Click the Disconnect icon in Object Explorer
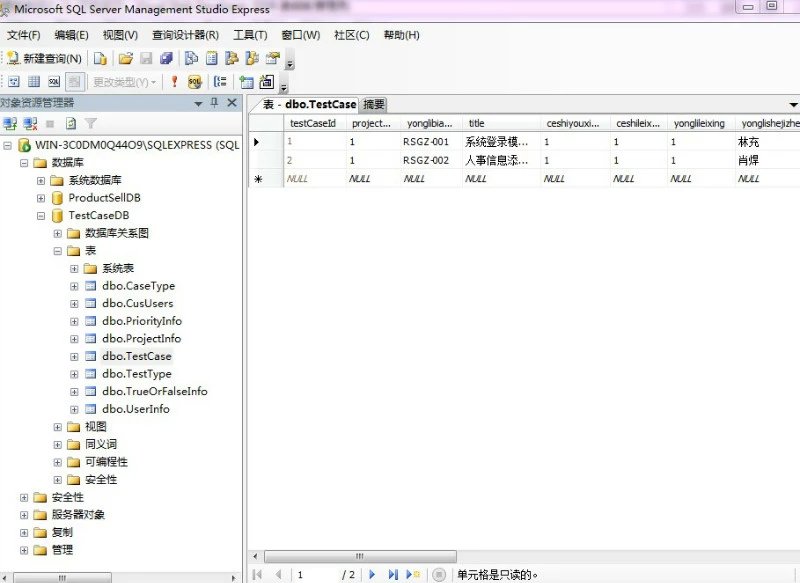 [31, 123]
